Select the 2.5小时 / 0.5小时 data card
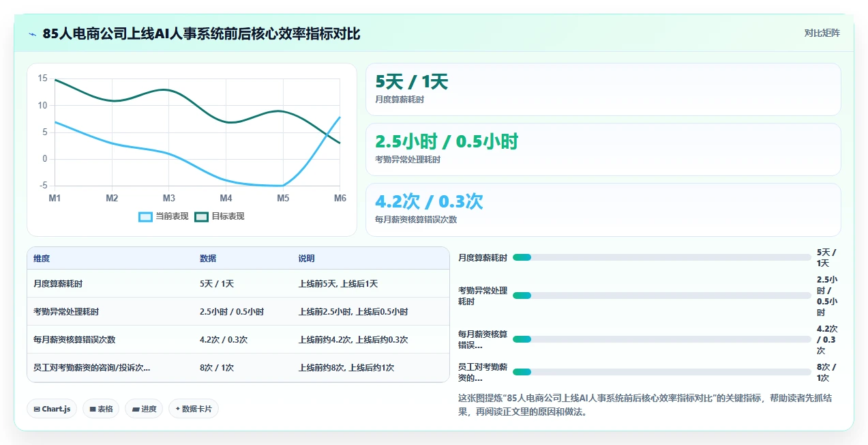This screenshot has width=868, height=445. [603, 149]
